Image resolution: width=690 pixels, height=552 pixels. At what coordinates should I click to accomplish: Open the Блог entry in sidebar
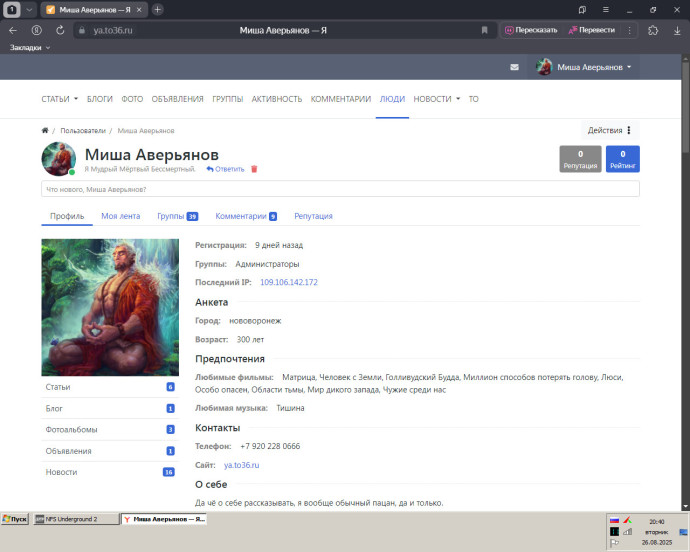[x=110, y=408]
